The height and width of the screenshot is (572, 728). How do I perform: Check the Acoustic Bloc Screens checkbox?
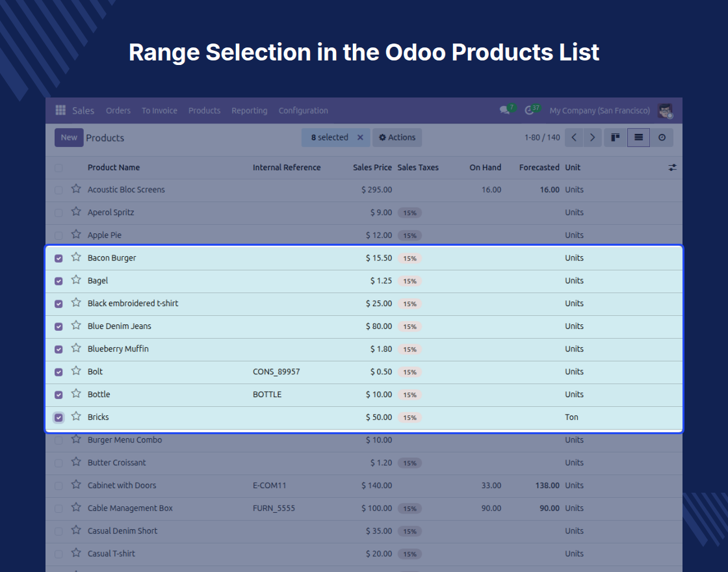point(58,190)
